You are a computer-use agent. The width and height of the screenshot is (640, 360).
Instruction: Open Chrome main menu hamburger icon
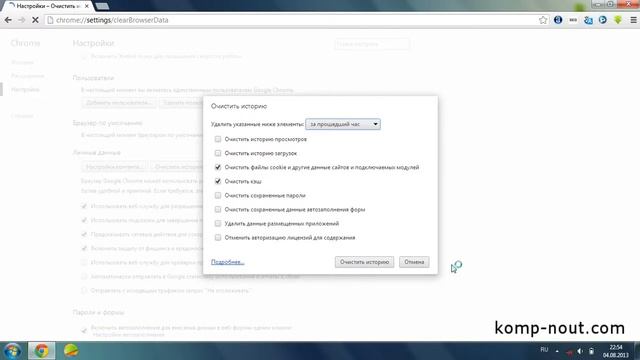point(633,20)
